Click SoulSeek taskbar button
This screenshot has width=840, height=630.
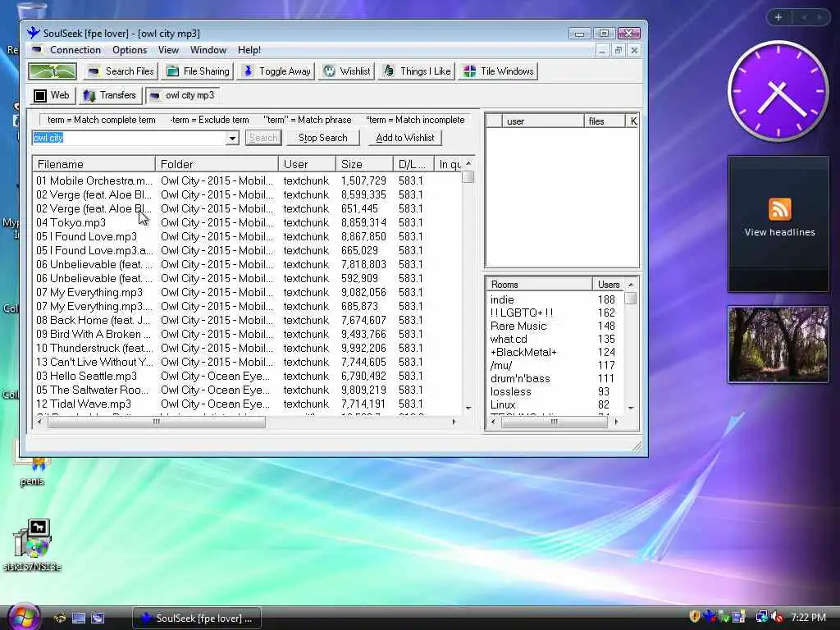[x=197, y=619]
